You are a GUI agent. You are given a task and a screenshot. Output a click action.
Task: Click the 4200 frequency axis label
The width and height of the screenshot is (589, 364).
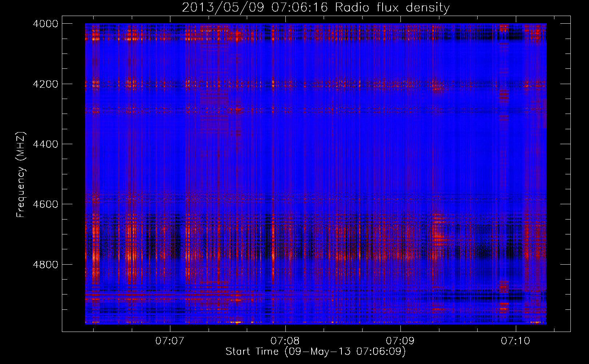[46, 84]
